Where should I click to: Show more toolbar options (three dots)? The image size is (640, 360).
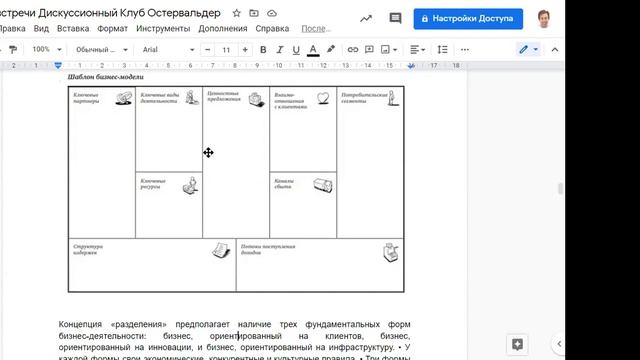click(464, 50)
